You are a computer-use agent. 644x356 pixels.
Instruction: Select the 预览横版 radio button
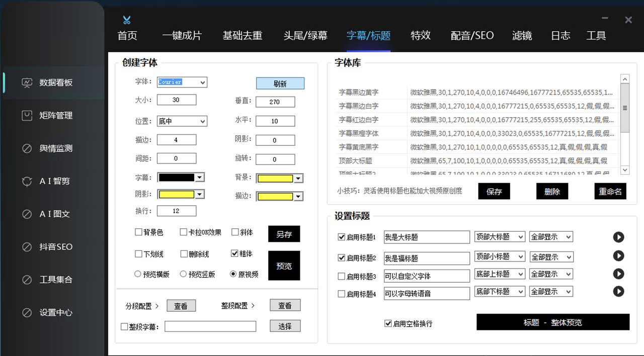(x=138, y=275)
